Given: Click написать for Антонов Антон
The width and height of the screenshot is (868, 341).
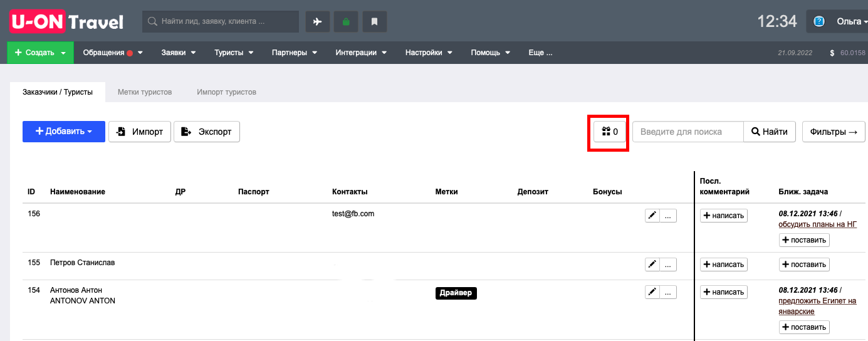Looking at the screenshot, I should pyautogui.click(x=724, y=291).
